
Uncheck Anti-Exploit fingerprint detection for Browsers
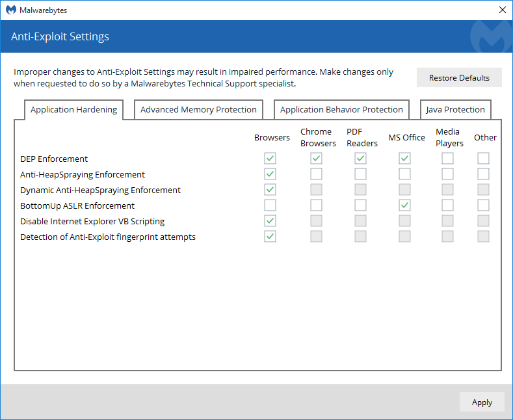pos(270,237)
